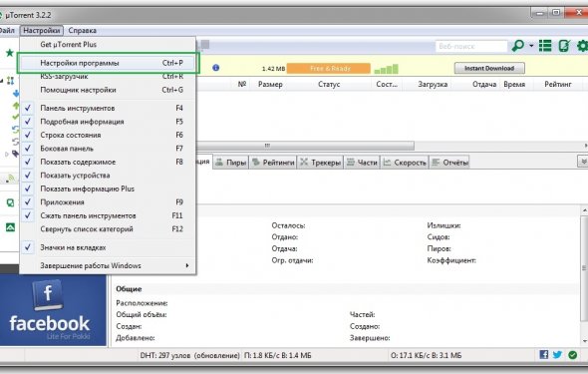
Task: Select the green Completed checkmark in sidebar
Action: pyautogui.click(x=16, y=117)
